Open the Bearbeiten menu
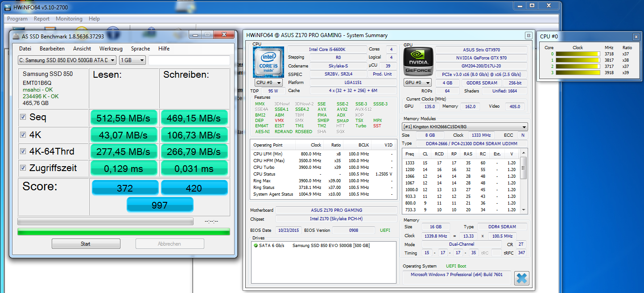Screen dimensions: 644x293 pyautogui.click(x=52, y=49)
